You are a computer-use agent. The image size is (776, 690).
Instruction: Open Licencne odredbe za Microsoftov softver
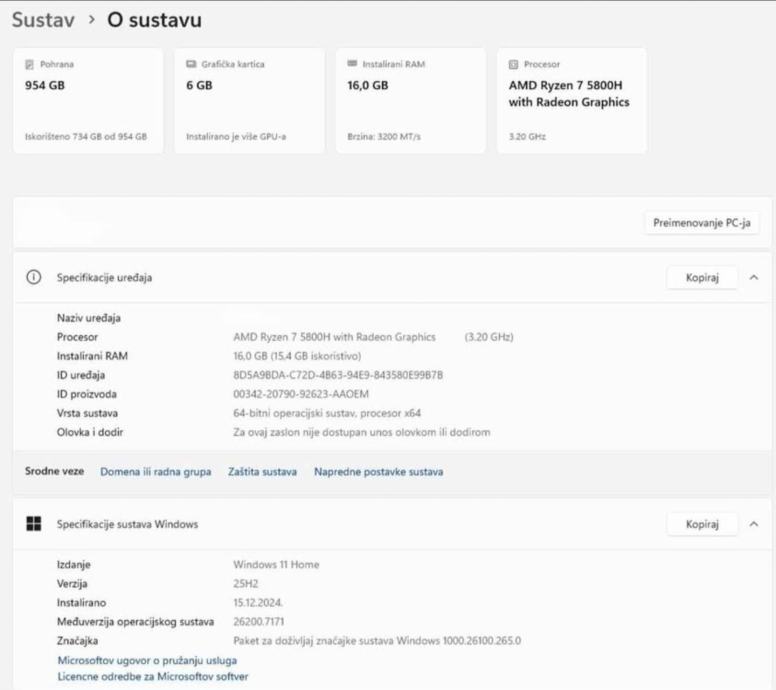pos(152,676)
